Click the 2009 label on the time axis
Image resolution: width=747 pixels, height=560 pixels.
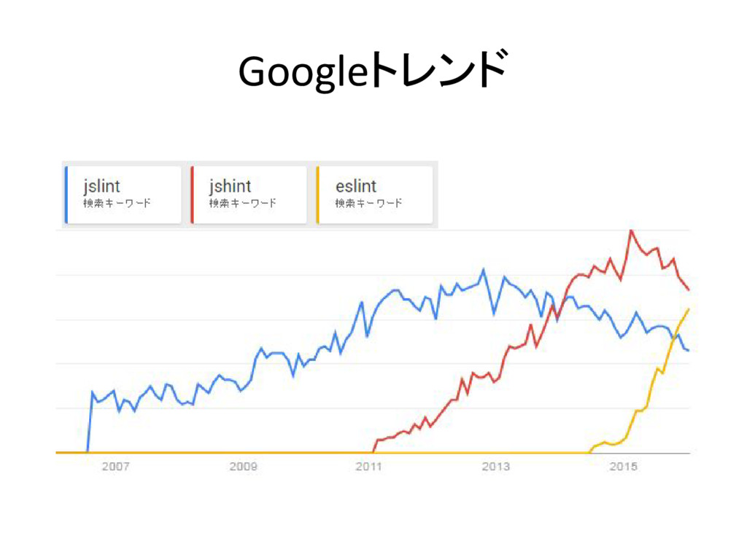[243, 467]
